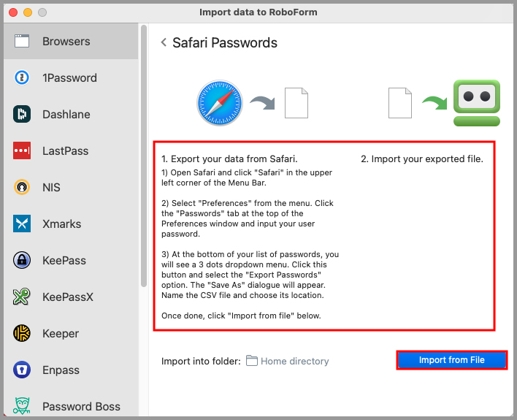Viewport: 517px width, 420px height.
Task: Click the exported file document icon
Action: pos(296,103)
